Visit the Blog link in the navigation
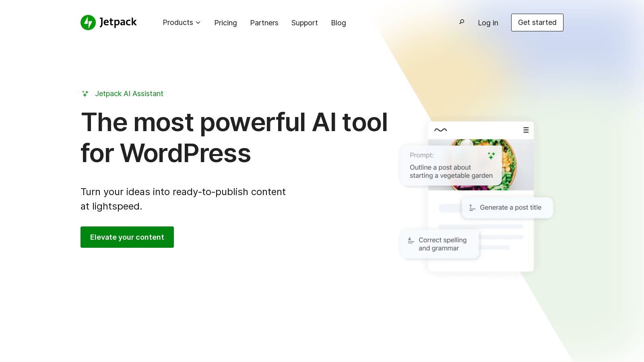644x362 pixels. tap(339, 23)
